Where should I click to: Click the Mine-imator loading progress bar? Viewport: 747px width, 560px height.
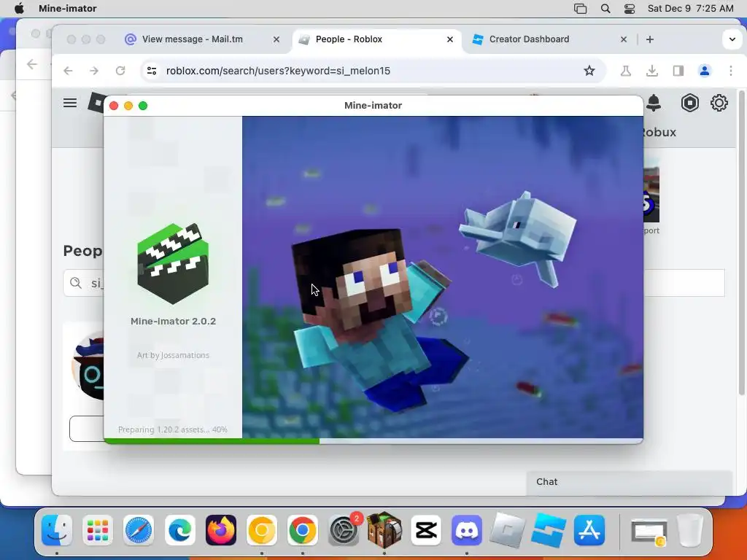pyautogui.click(x=373, y=441)
